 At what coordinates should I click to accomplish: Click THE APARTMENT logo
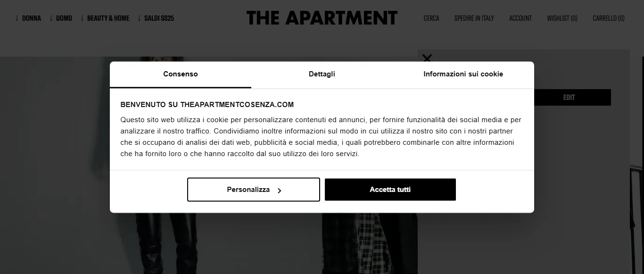click(322, 17)
